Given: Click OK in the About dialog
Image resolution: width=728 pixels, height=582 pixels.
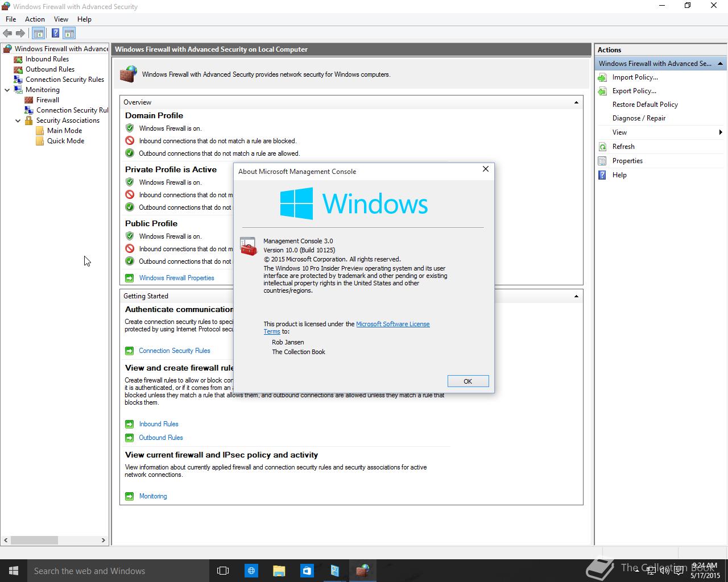Looking at the screenshot, I should (468, 381).
